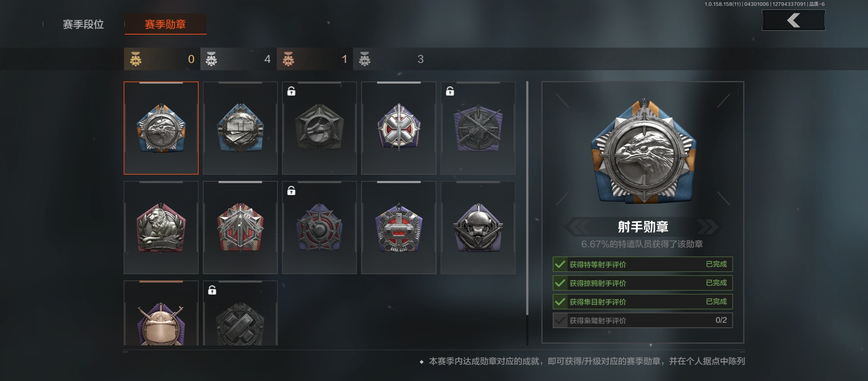Select the locked crossed rifles medal
868x381 pixels.
click(x=478, y=128)
